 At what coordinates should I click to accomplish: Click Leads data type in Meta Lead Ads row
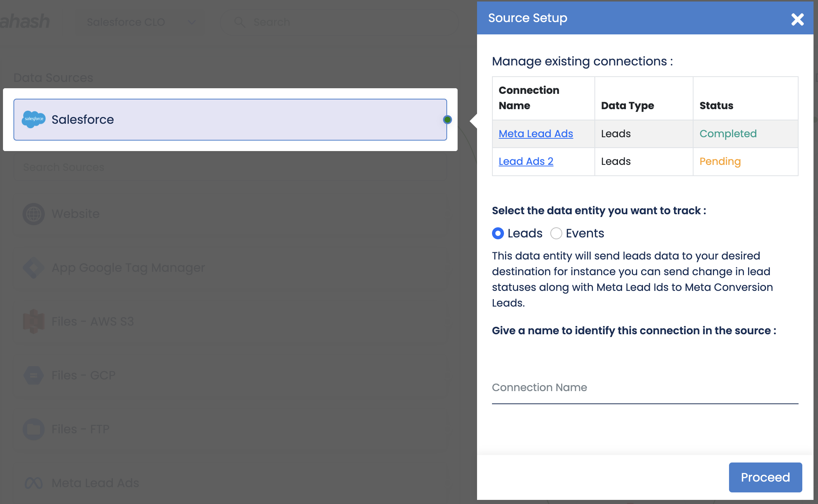(644, 134)
